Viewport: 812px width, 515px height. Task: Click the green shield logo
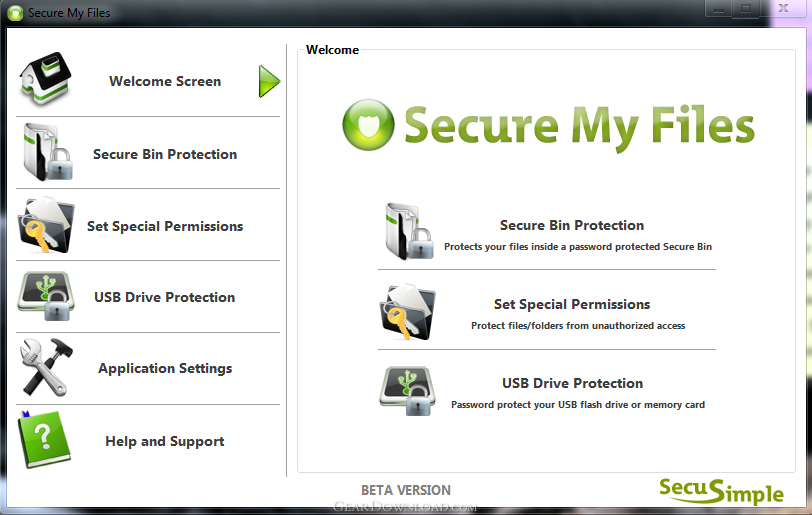point(368,125)
